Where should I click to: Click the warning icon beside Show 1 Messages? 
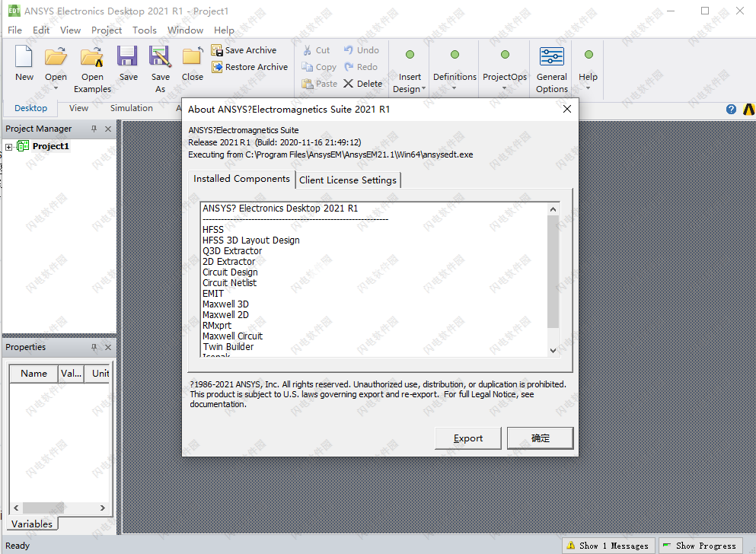click(x=571, y=546)
